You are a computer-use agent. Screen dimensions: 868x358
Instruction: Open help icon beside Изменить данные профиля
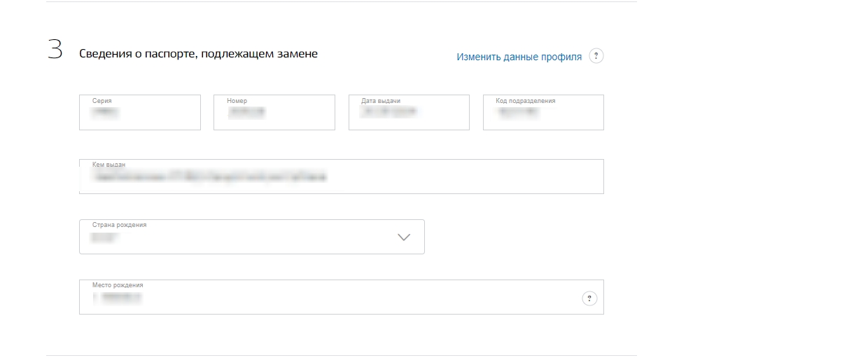pos(596,57)
